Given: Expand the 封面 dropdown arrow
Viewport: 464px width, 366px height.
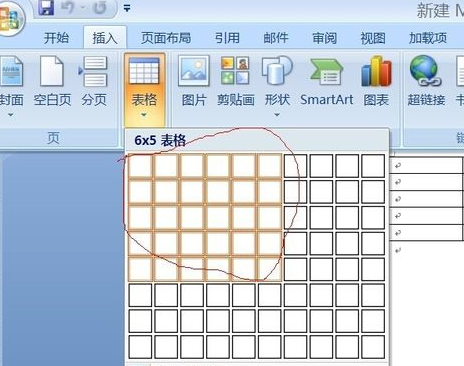Looking at the screenshot, I should tap(11, 115).
